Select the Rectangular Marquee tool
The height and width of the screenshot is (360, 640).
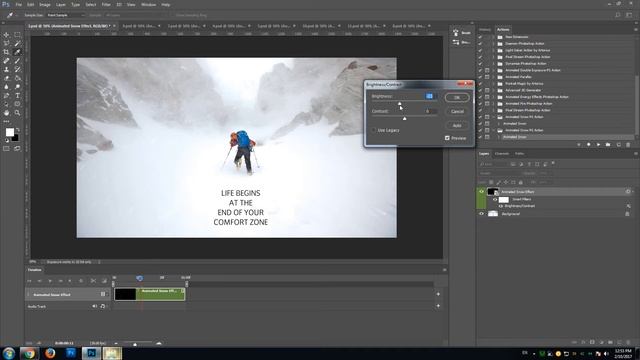pos(17,35)
